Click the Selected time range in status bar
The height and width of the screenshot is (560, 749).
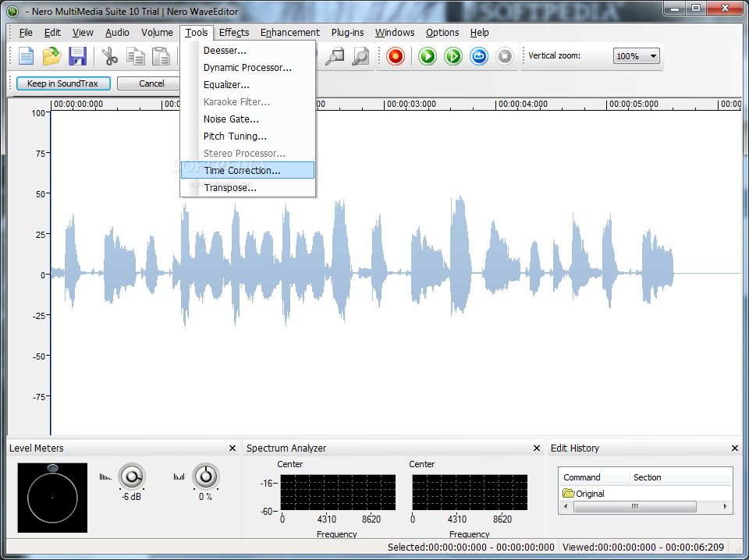click(471, 547)
